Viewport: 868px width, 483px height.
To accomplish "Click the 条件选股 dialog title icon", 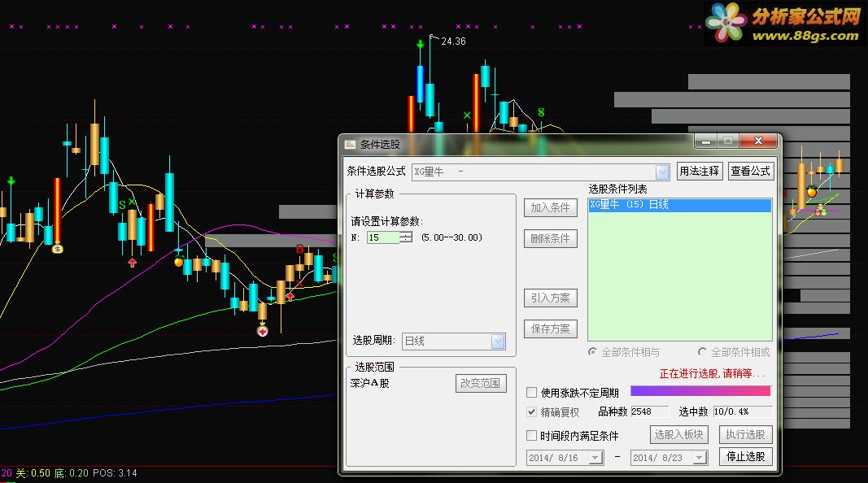I will point(350,145).
